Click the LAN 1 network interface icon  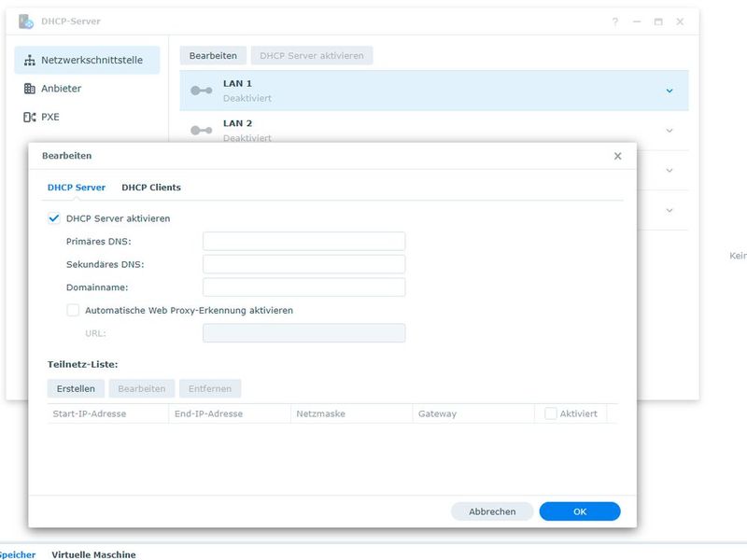(x=204, y=91)
